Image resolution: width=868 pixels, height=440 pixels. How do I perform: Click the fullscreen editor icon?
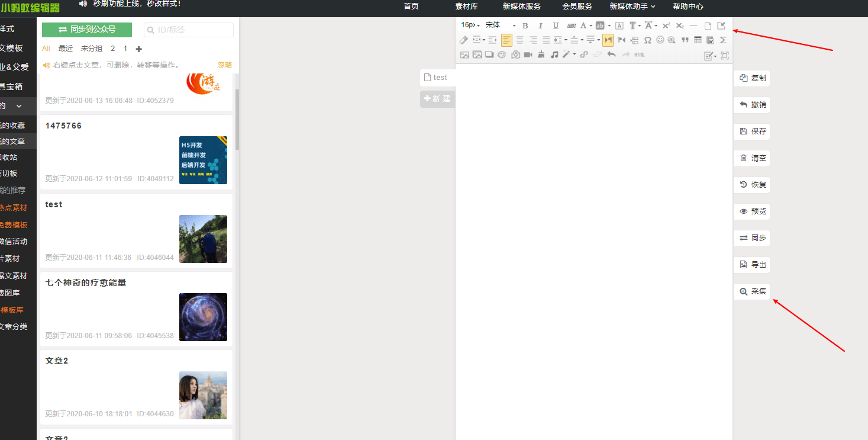[725, 56]
